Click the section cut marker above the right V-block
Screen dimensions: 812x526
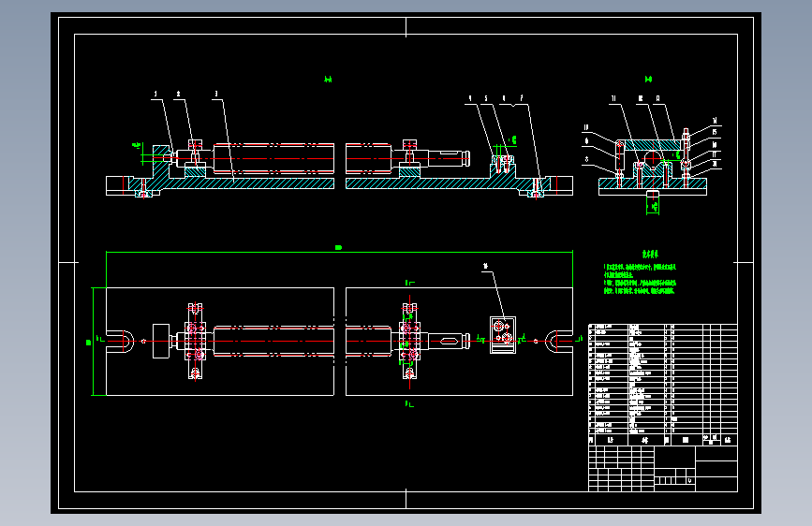pos(409,283)
